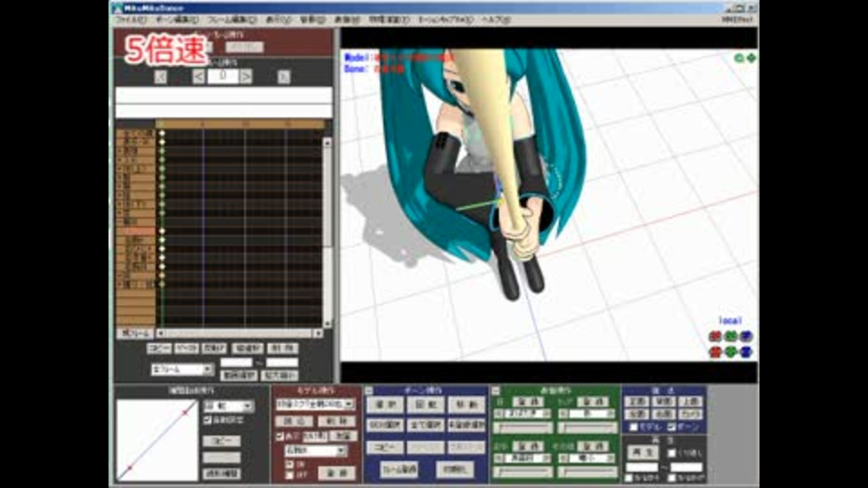Viewport: 868px width, 488px height.
Task: Click the eyebrow morph slider
Action: [x=524, y=472]
